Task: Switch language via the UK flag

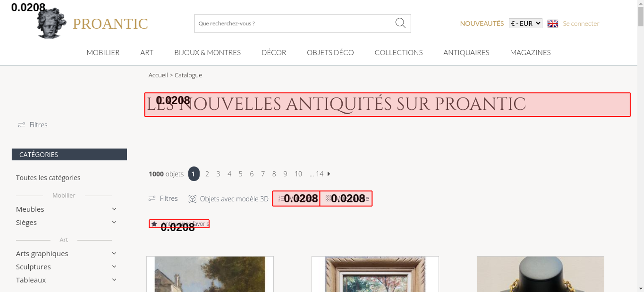Action: click(553, 23)
